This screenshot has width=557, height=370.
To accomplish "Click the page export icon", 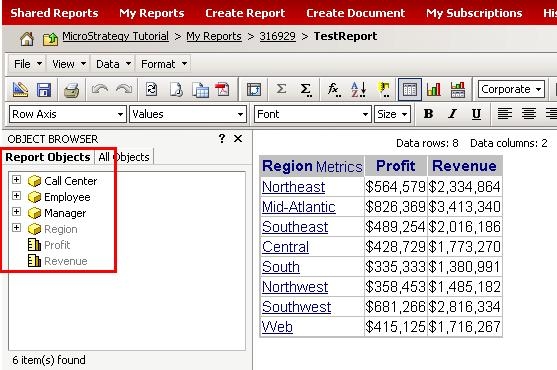I will (176, 89).
